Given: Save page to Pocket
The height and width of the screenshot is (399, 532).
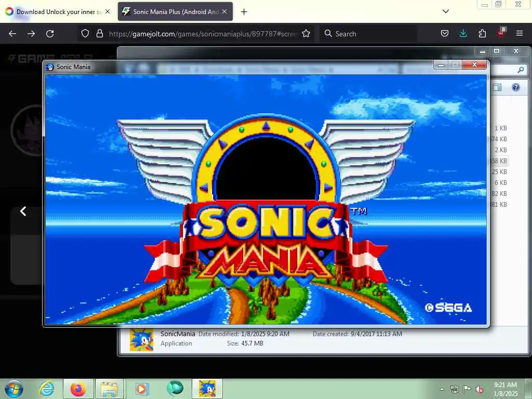Looking at the screenshot, I should click(445, 33).
